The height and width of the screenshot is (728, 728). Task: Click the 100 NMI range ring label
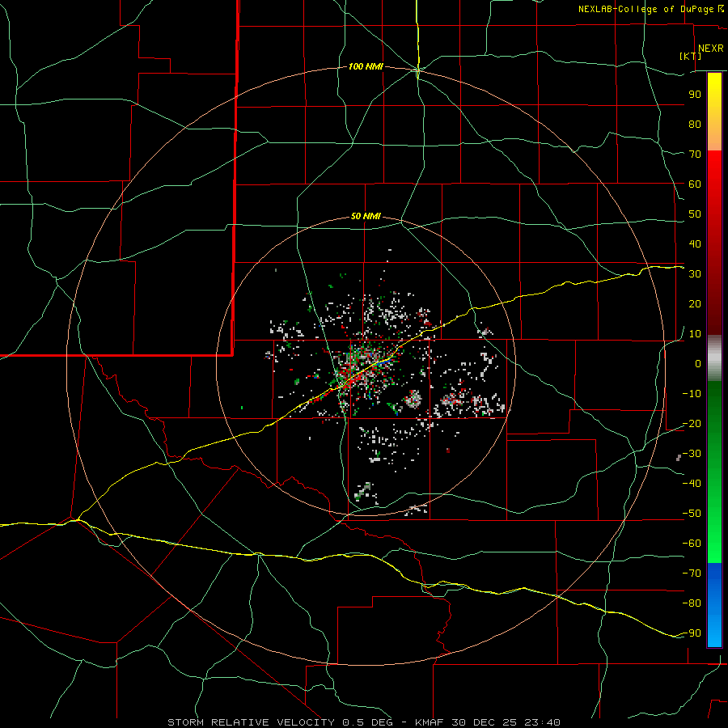click(x=366, y=67)
